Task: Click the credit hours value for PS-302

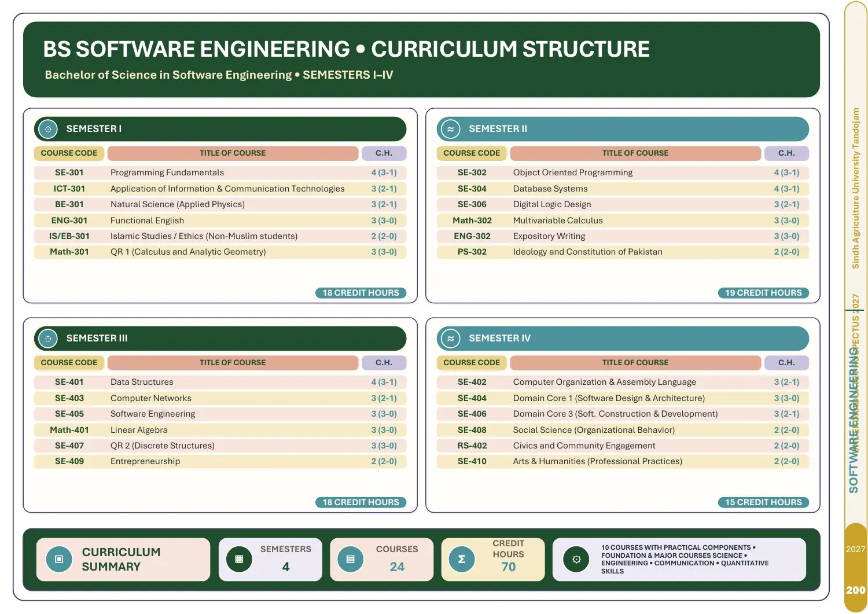Action: [787, 252]
